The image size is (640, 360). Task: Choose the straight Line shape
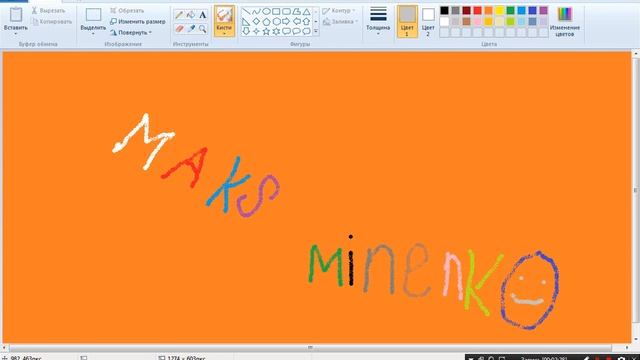coord(246,11)
